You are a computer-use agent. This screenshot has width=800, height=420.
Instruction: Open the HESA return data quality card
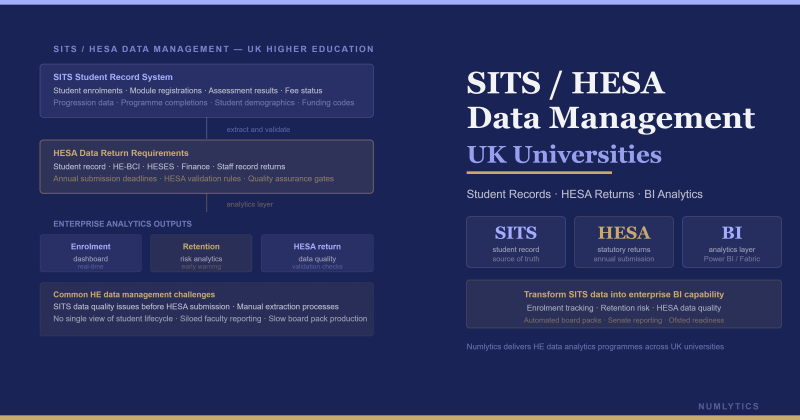[317, 253]
